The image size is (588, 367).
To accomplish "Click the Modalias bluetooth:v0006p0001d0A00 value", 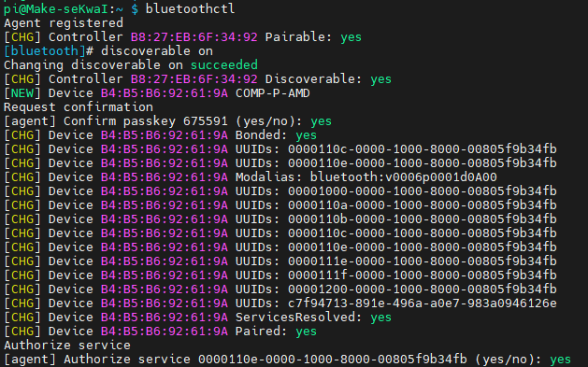I will coord(404,177).
